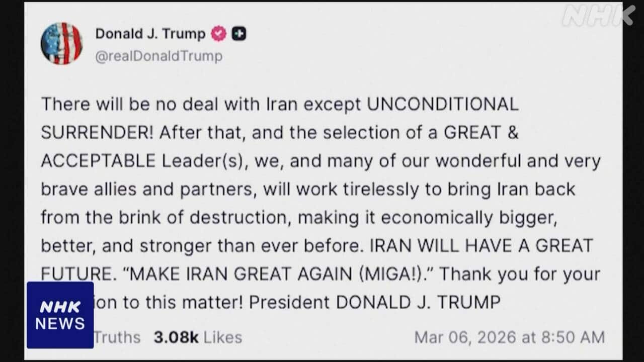Click the Donald J. Trump profile avatar
The width and height of the screenshot is (644, 362).
(61, 44)
